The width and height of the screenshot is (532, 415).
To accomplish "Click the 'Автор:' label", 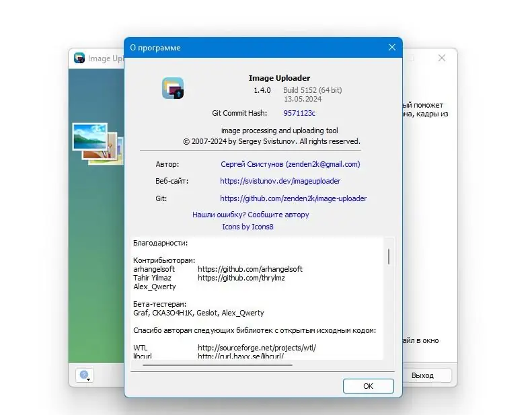I will click(x=167, y=164).
